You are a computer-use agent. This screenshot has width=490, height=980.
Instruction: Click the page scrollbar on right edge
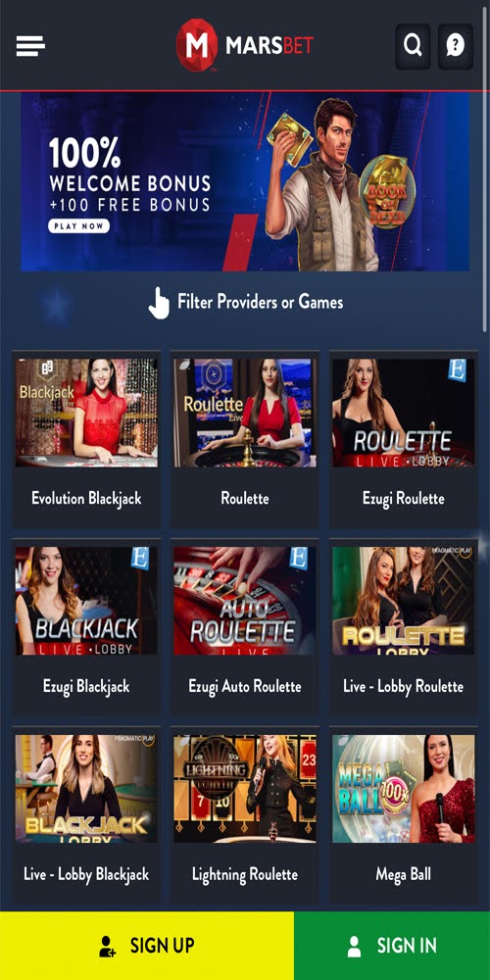point(486,213)
